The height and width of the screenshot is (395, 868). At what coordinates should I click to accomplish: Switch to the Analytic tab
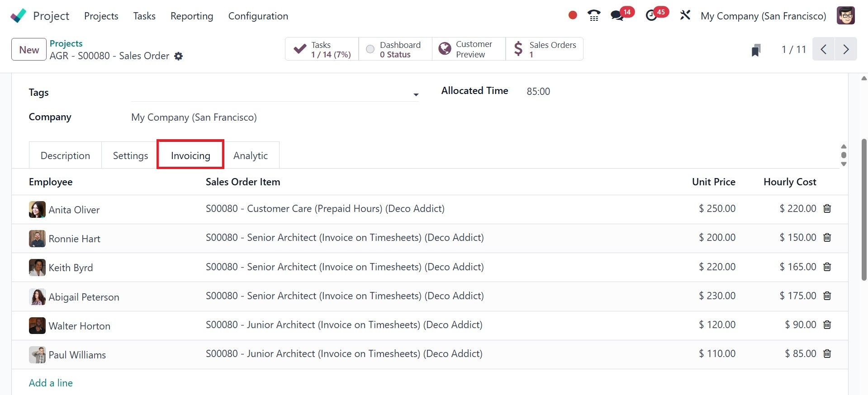click(x=251, y=155)
